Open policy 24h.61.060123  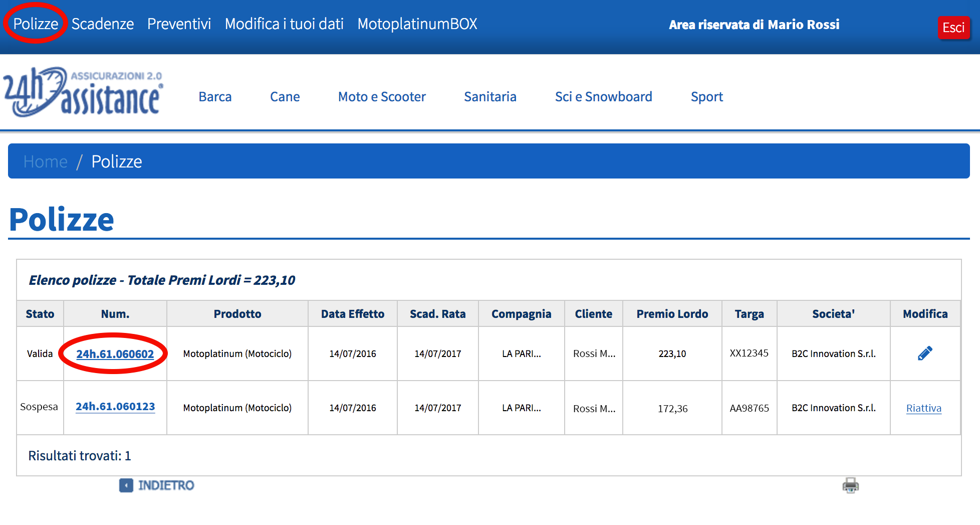click(115, 407)
